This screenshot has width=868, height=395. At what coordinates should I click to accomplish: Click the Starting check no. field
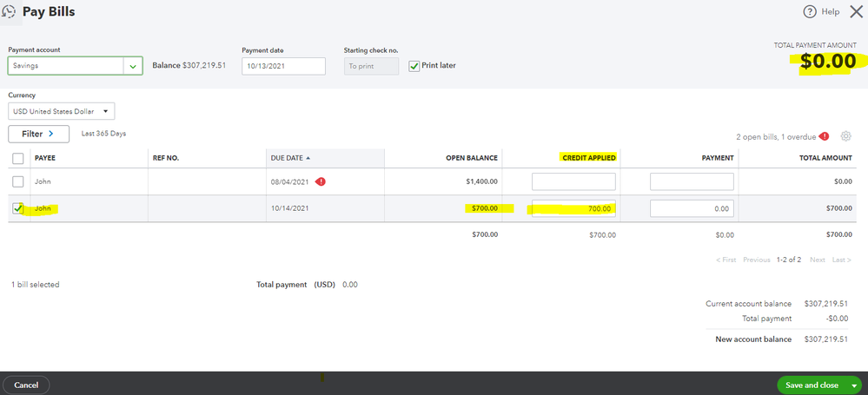[x=371, y=66]
